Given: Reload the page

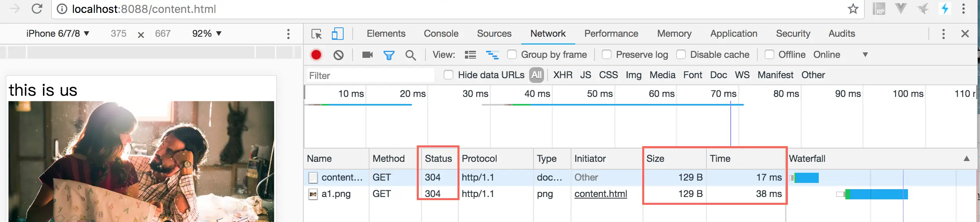Looking at the screenshot, I should point(37,9).
